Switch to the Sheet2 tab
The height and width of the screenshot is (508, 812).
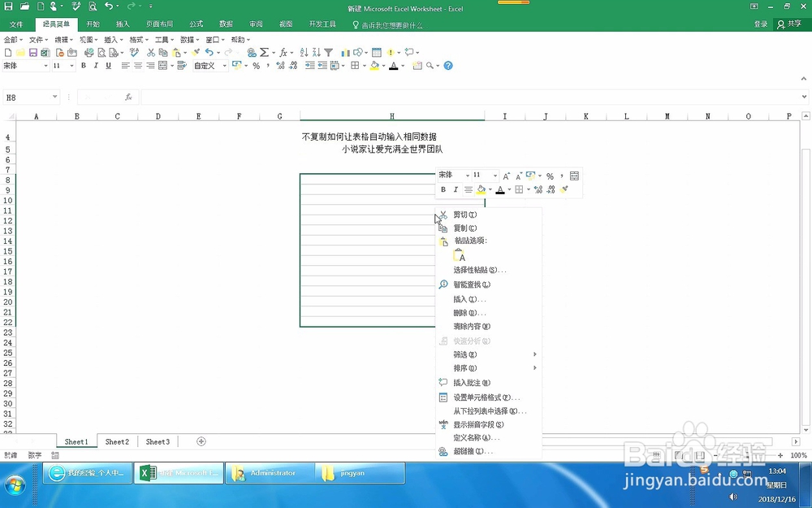click(x=117, y=441)
